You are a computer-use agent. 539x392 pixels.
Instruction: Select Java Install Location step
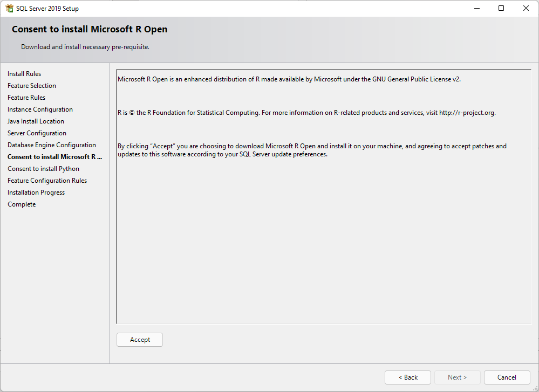point(36,121)
